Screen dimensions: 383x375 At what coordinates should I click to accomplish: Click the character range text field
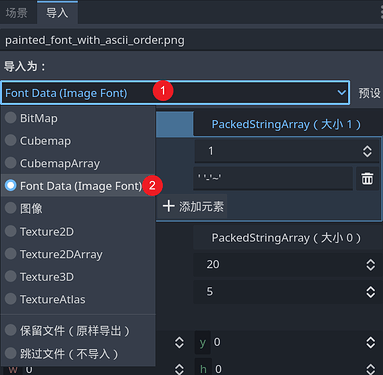point(273,178)
